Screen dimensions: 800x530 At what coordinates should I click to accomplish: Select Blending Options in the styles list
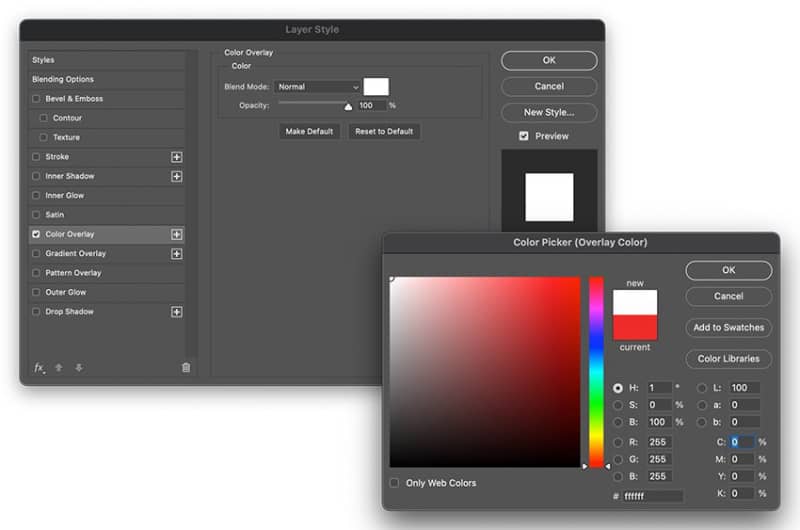point(107,80)
